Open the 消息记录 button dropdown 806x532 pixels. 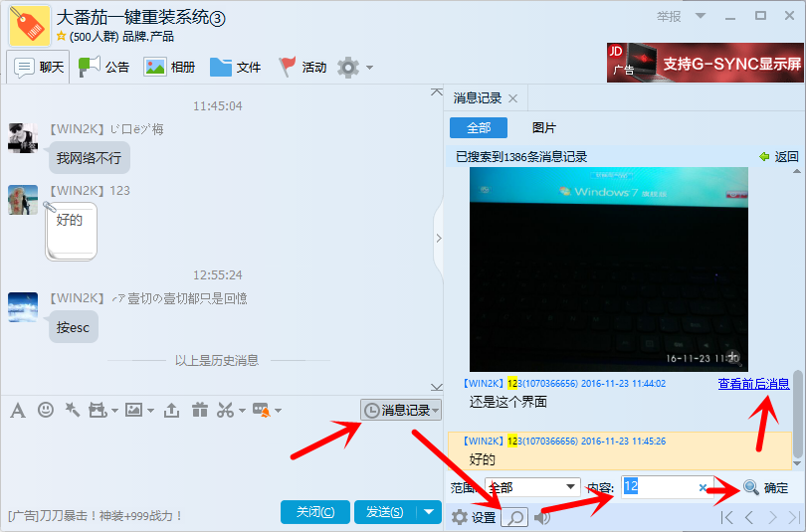coord(436,411)
